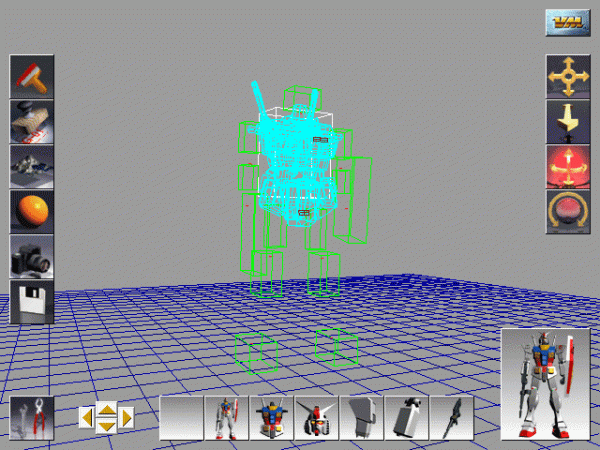Choose the rubber stamp tool
600x450 pixels.
(x=32, y=122)
